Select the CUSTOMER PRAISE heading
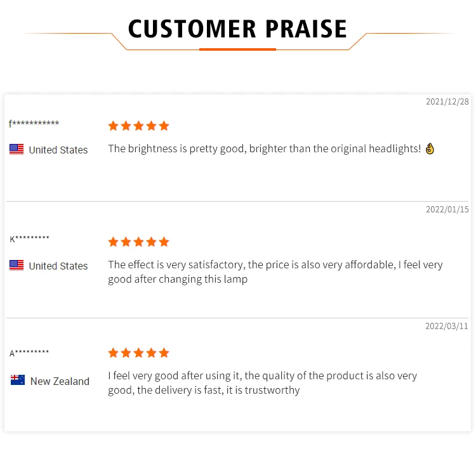Viewport: 476px width, 449px height. [237, 29]
